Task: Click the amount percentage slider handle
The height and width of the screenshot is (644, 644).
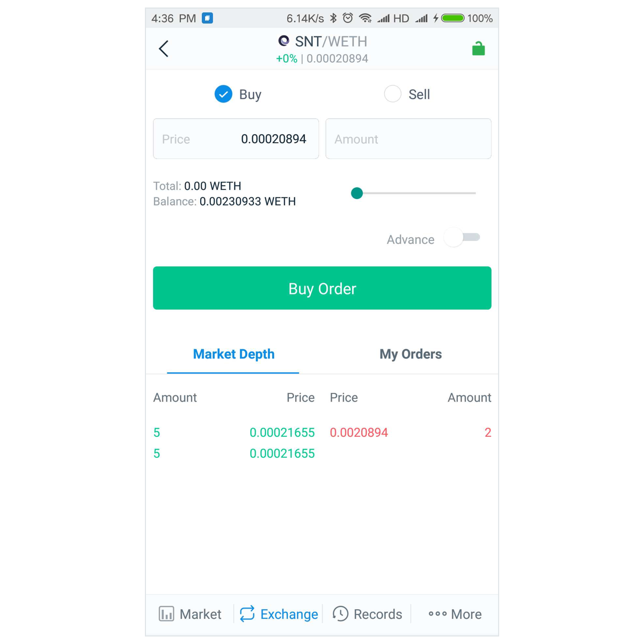Action: click(357, 193)
